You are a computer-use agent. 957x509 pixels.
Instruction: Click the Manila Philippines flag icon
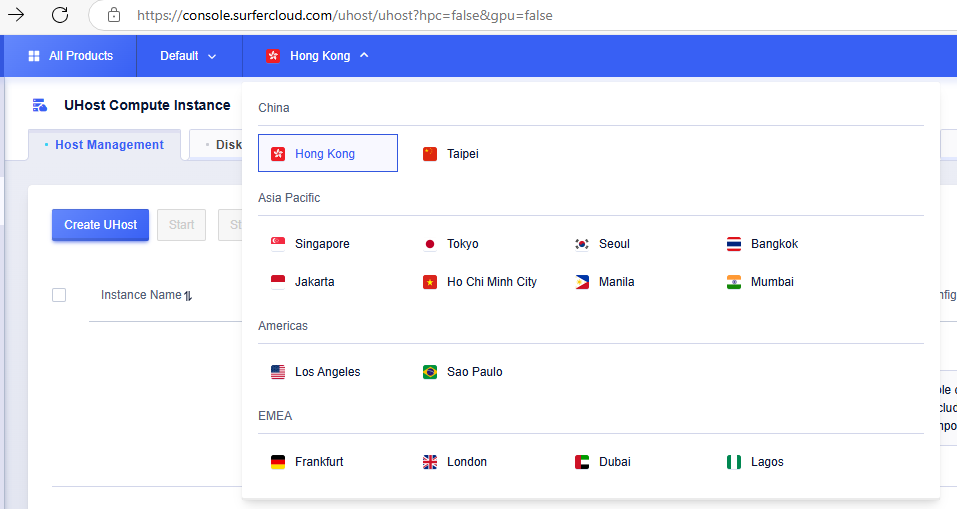pyautogui.click(x=582, y=281)
